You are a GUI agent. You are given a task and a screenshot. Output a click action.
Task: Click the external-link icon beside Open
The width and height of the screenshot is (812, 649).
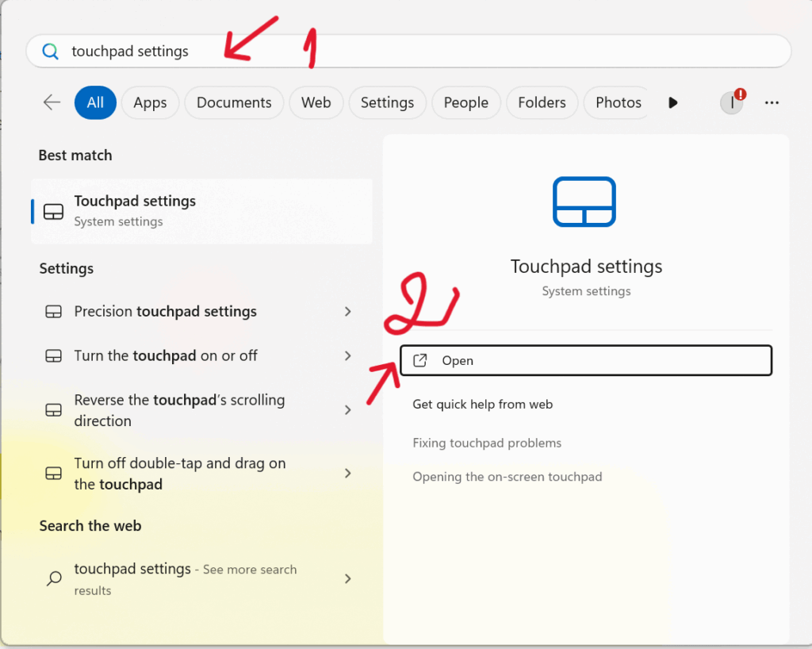[420, 359]
